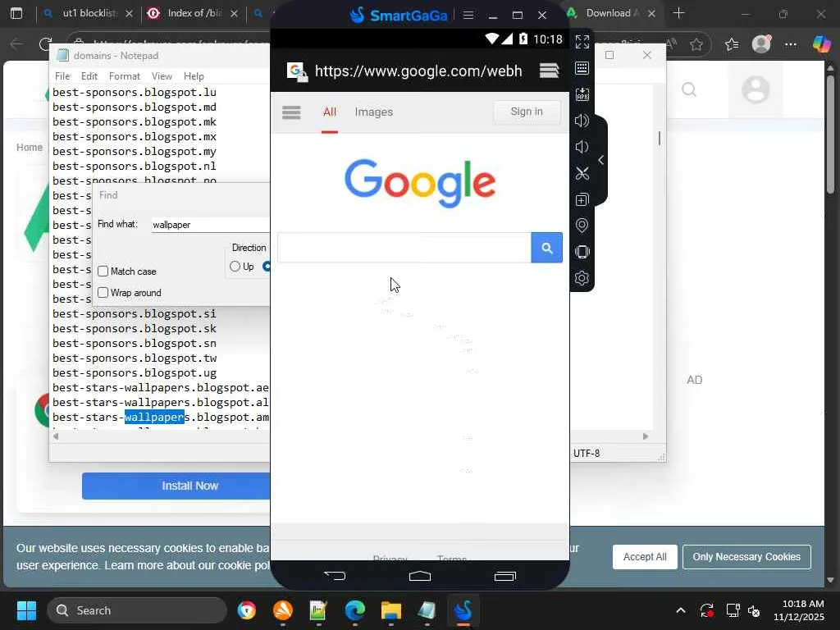Click website user profile avatar icon

[x=756, y=89]
